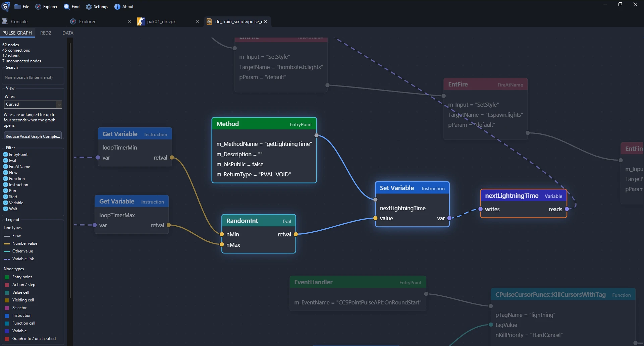This screenshot has height=346, width=644.
Task: Select the DATA sub-tab
Action: [68, 33]
